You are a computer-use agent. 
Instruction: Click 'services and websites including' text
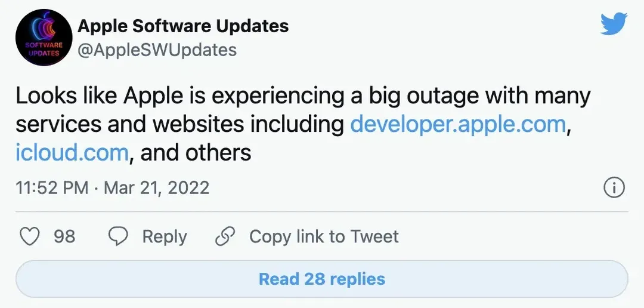179,125
